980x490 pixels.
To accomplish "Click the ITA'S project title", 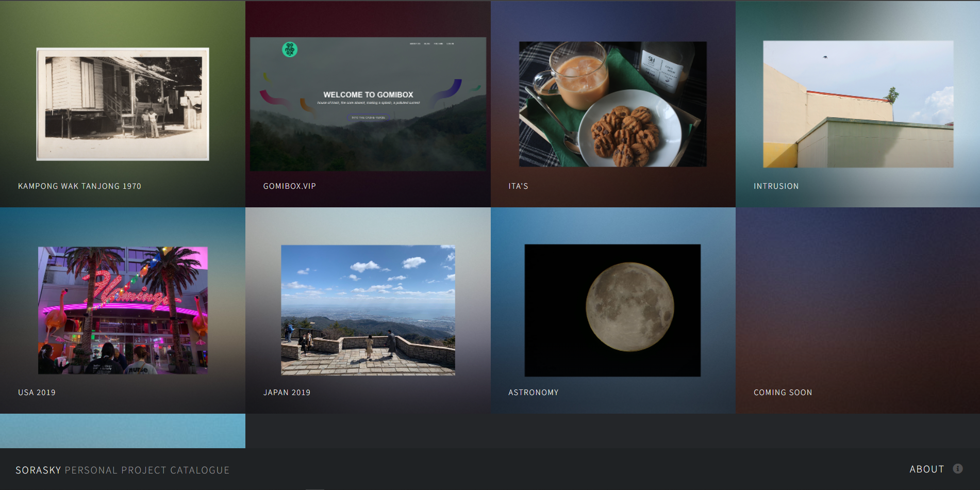I will coord(518,186).
